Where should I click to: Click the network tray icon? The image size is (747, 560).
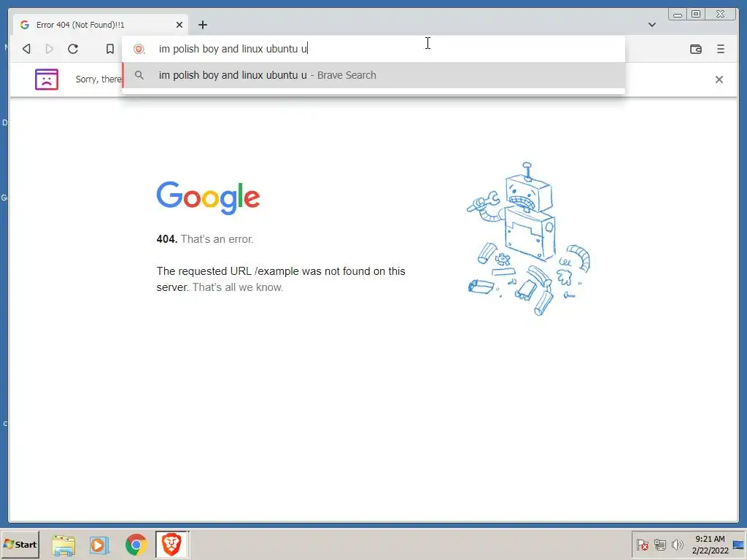click(659, 544)
